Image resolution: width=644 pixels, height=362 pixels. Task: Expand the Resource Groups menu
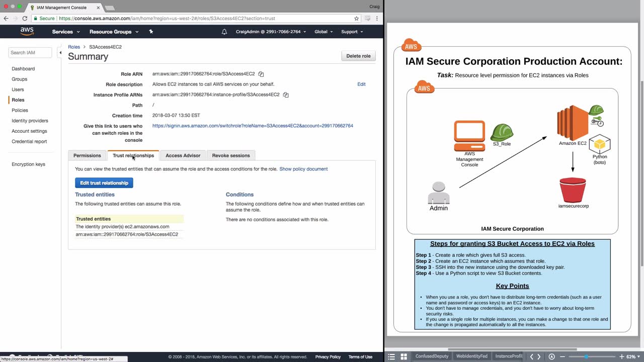(x=114, y=32)
